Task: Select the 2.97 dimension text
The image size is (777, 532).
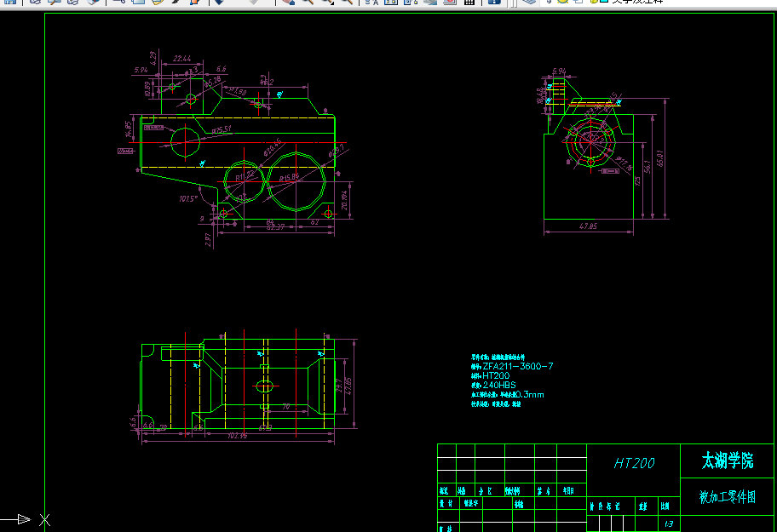Action: 208,240
